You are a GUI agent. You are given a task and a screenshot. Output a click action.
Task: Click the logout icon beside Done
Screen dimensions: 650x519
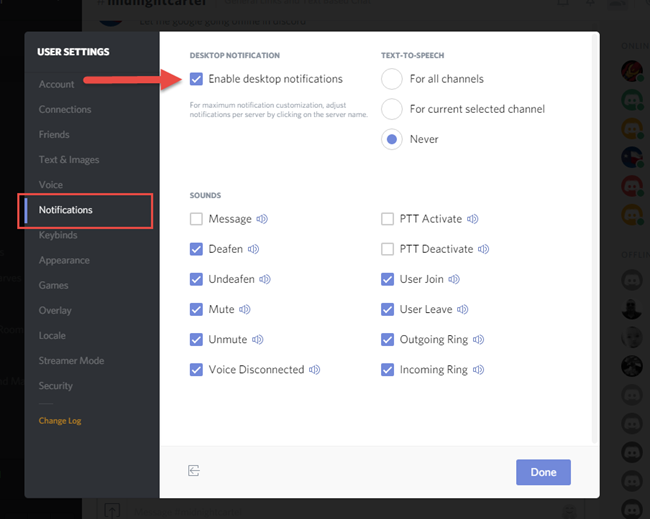194,470
